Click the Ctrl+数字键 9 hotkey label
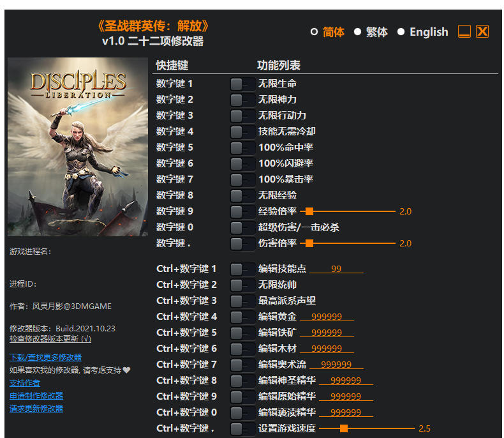The image size is (504, 438). pos(186,396)
